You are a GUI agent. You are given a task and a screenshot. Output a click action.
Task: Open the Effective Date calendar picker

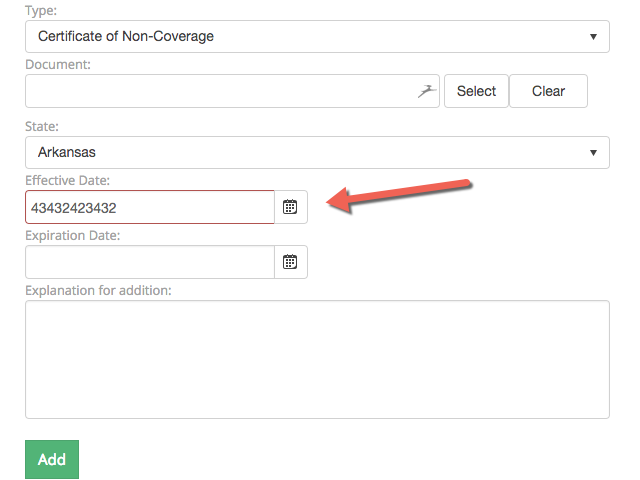pos(290,207)
